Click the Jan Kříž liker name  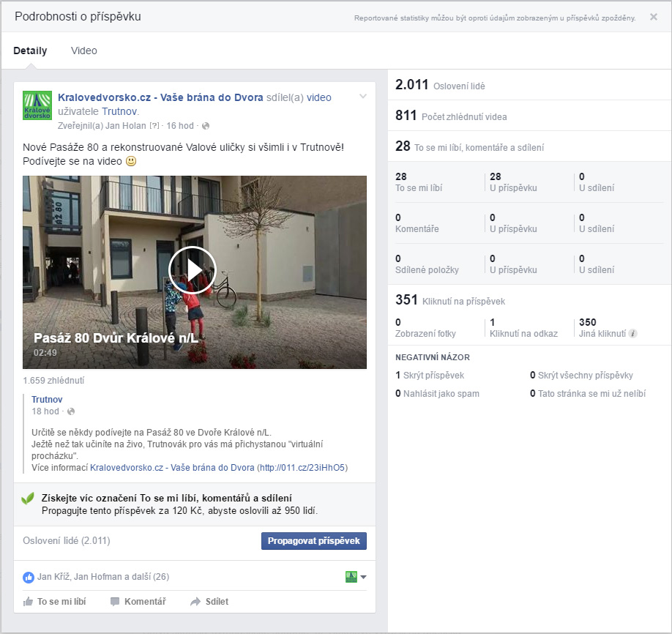click(53, 577)
